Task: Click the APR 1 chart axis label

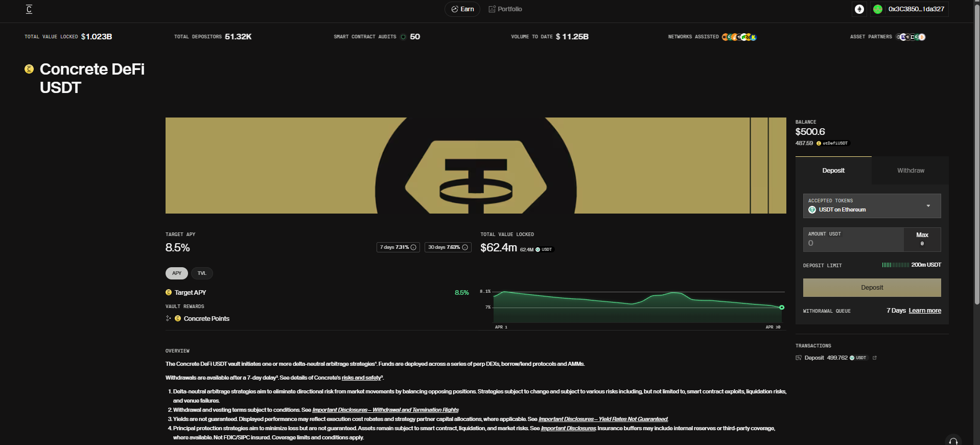Action: coord(501,327)
